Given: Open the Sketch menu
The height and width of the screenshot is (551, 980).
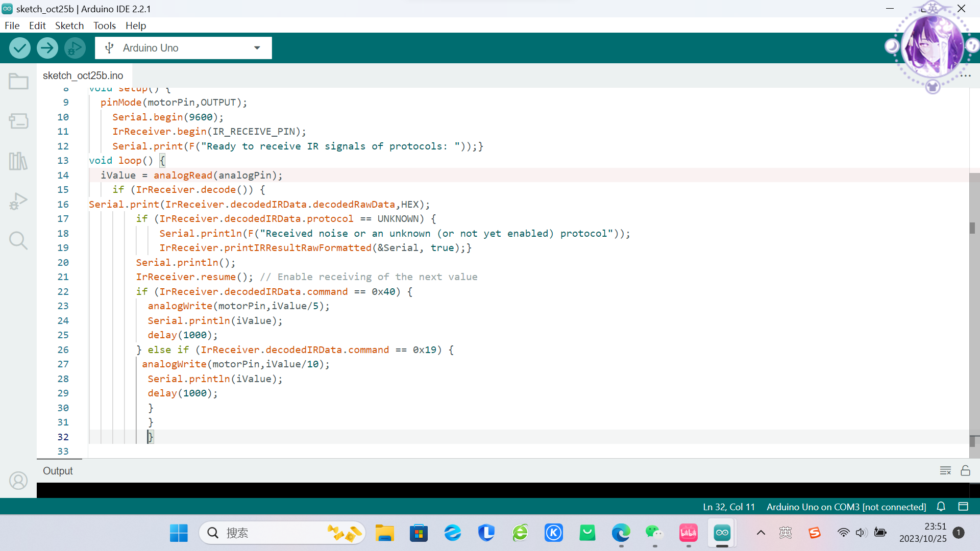Looking at the screenshot, I should pos(69,26).
